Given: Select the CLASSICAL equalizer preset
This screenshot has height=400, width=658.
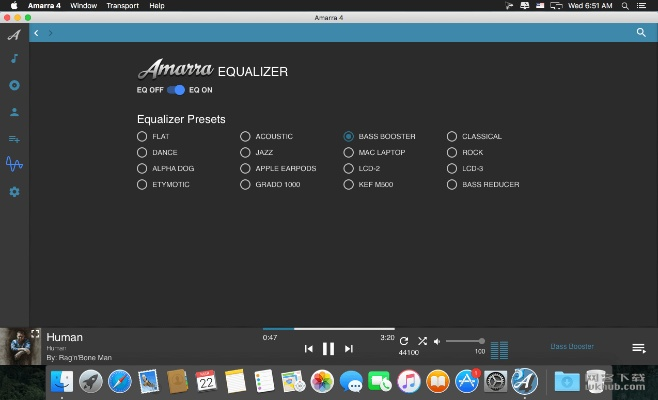Looking at the screenshot, I should 452,136.
